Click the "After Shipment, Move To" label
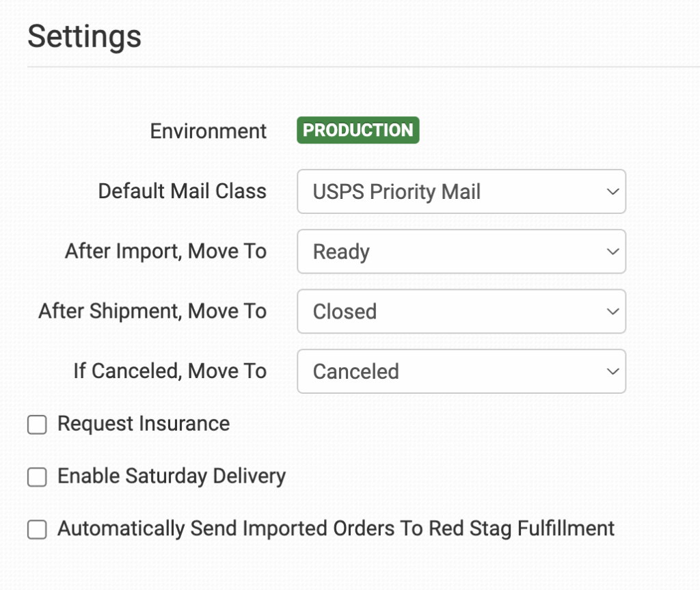Image resolution: width=700 pixels, height=590 pixels. tap(152, 311)
